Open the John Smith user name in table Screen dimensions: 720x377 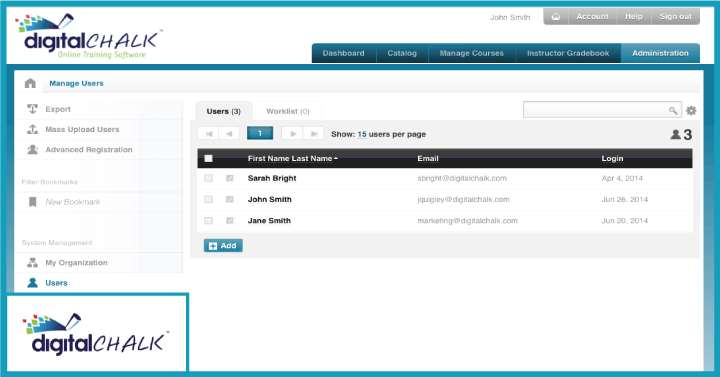[270, 199]
